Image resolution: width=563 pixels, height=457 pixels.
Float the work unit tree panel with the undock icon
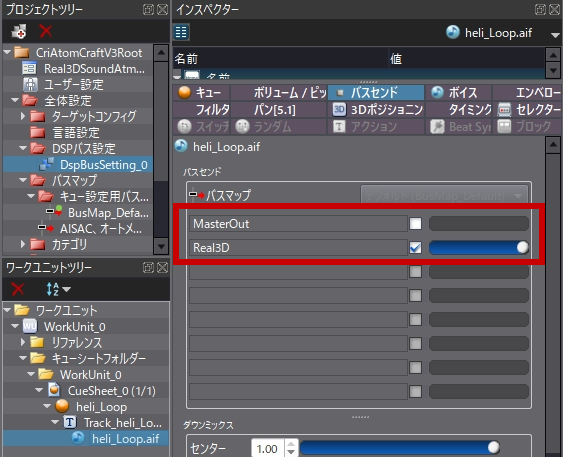148,267
